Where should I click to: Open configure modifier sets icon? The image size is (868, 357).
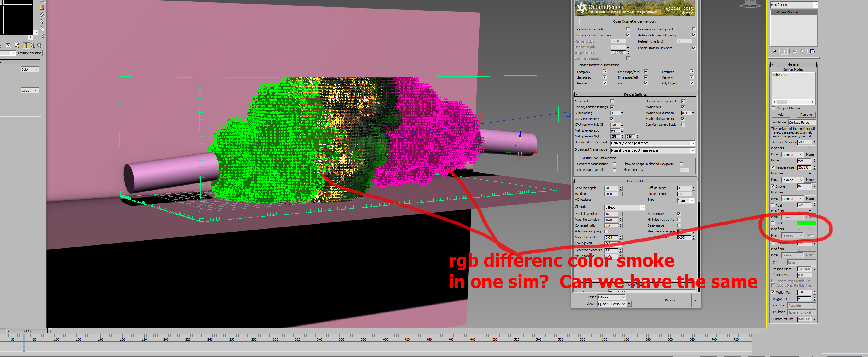[812, 51]
